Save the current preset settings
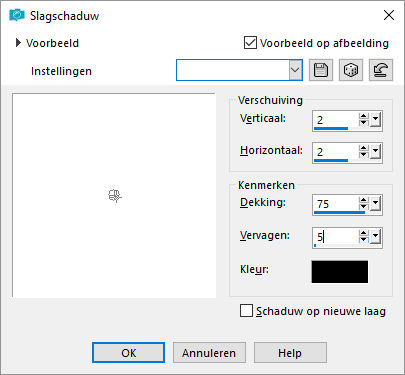This screenshot has width=405, height=375. 321,70
